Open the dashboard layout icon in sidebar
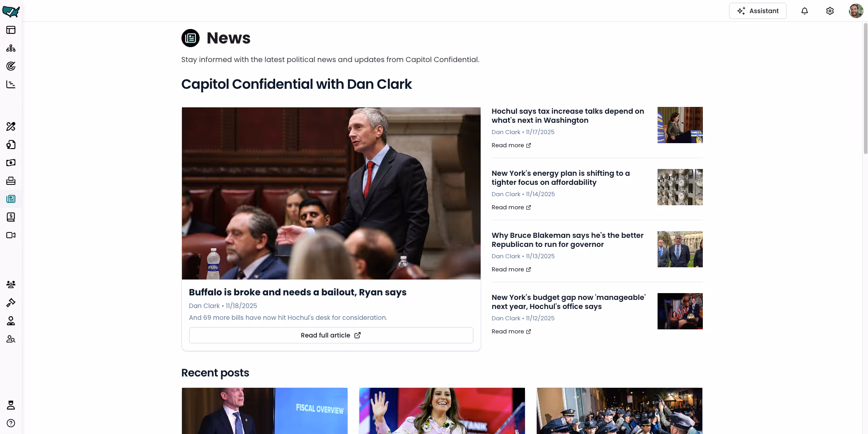The height and width of the screenshot is (434, 868). [x=11, y=30]
